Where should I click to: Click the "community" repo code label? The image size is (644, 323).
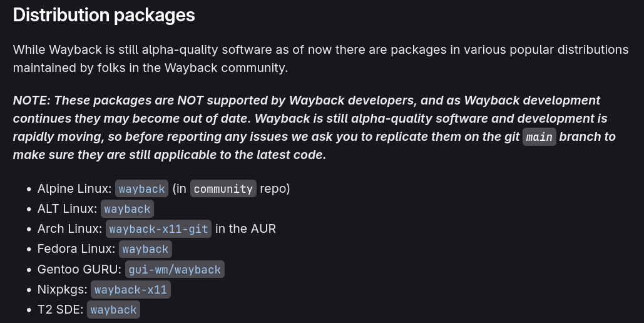(223, 189)
